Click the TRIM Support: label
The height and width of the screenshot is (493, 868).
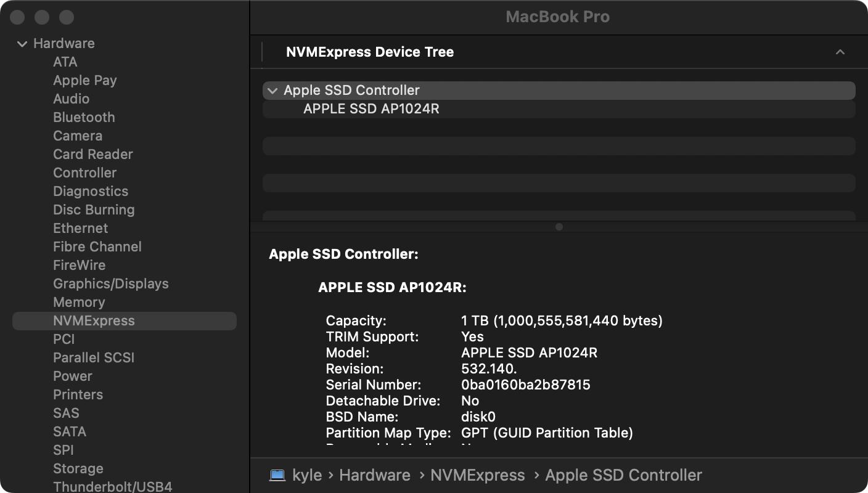372,336
